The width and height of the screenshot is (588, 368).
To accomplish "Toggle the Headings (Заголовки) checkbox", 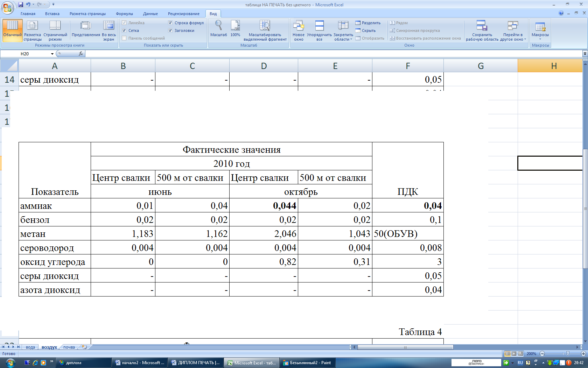I will pyautogui.click(x=170, y=30).
